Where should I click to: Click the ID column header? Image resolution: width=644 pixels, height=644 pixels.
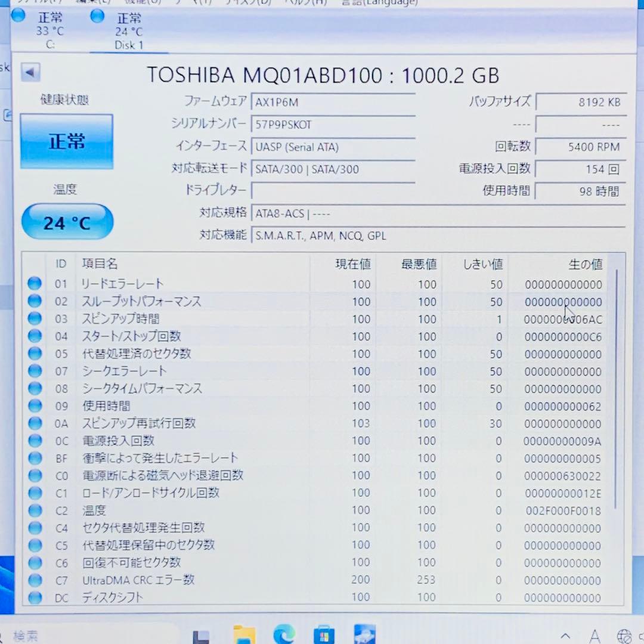point(61,264)
